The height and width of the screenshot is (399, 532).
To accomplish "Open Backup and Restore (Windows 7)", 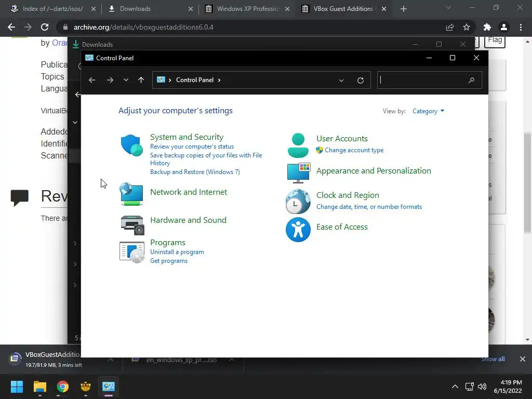I will click(195, 172).
